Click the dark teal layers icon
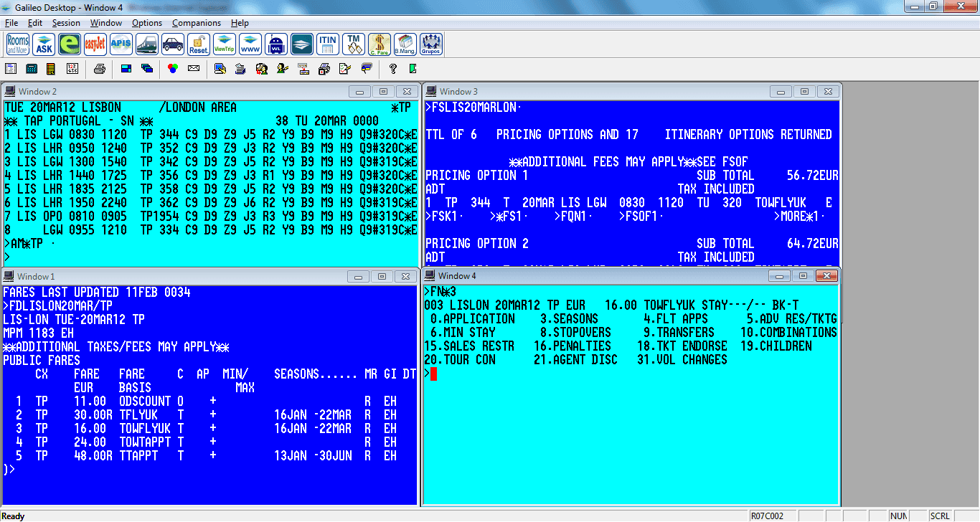Image resolution: width=980 pixels, height=522 pixels. (302, 44)
